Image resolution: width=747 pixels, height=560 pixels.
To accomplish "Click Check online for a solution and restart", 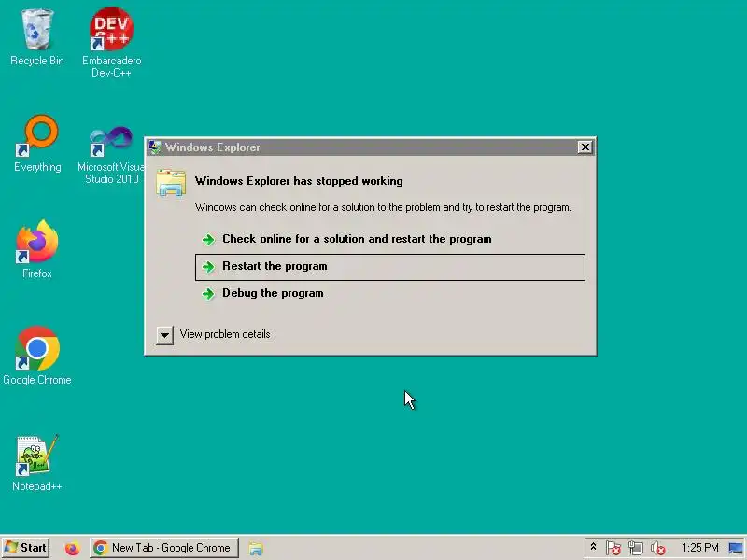I will (x=389, y=239).
